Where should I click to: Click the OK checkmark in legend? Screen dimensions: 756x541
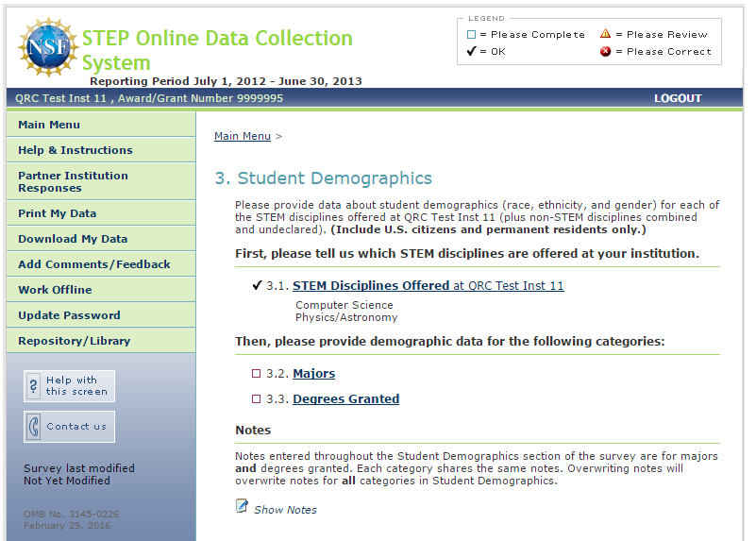click(x=471, y=51)
